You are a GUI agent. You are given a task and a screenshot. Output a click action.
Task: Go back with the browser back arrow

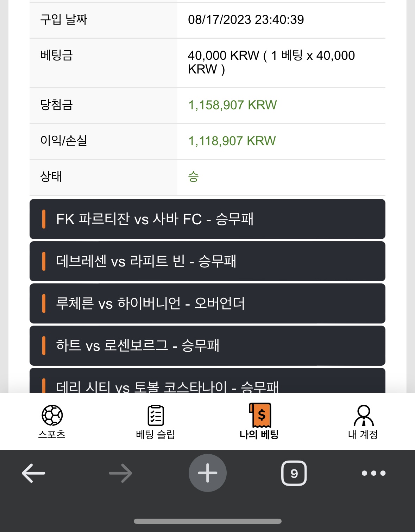(33, 473)
